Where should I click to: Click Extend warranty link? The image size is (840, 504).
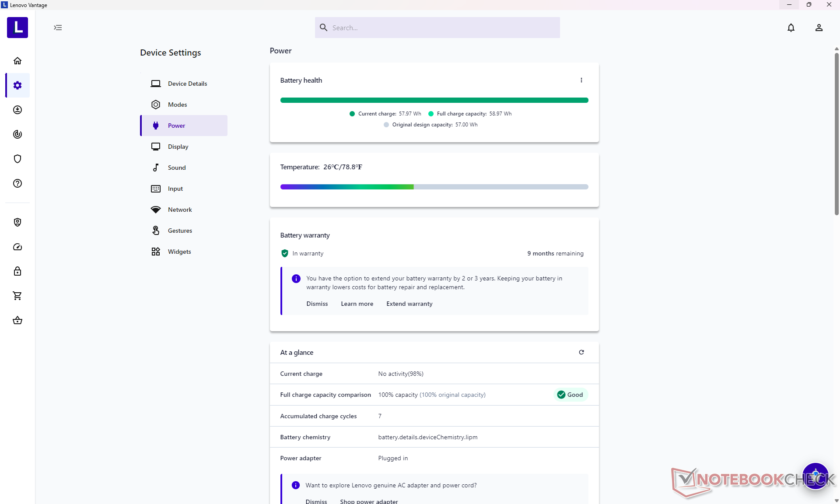click(409, 304)
